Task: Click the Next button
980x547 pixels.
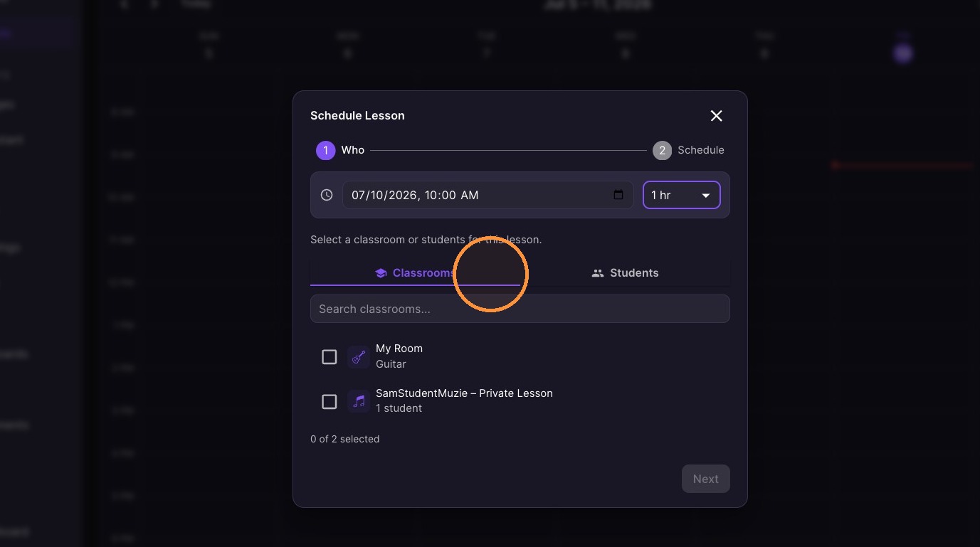Action: [706, 479]
